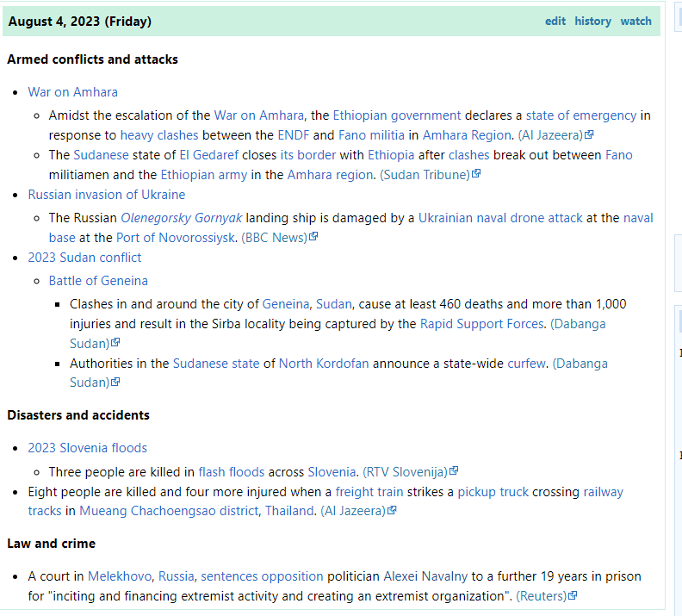The image size is (682, 616).
Task: Open the War on Amhara list item
Action: tap(72, 92)
